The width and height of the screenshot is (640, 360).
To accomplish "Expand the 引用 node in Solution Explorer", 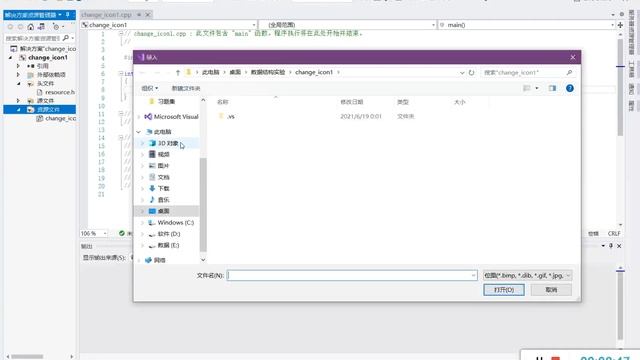I will tap(18, 66).
